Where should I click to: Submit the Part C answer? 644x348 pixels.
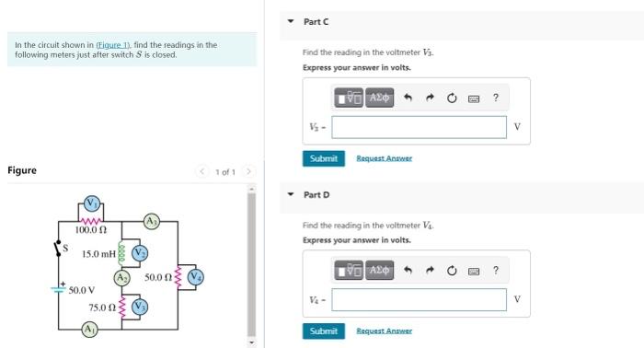(x=324, y=158)
